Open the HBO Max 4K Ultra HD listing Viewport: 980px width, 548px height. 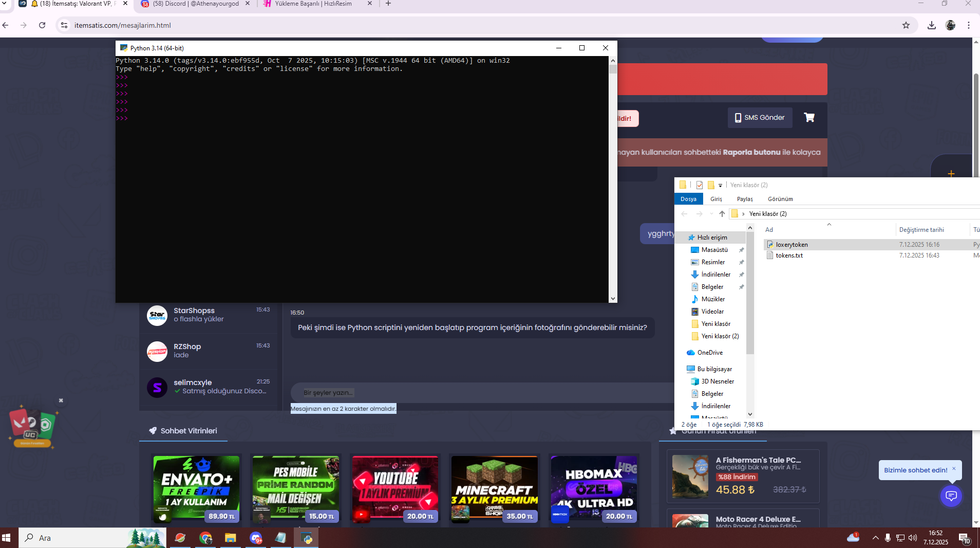pos(594,490)
